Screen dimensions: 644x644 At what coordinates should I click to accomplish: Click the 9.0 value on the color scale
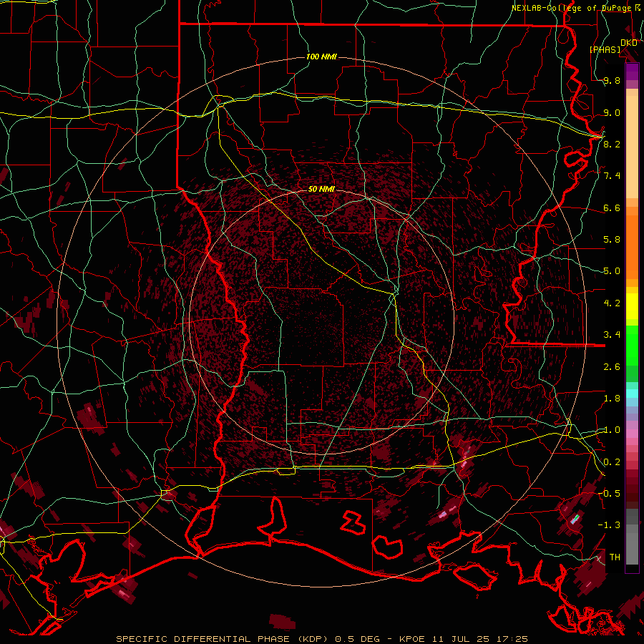[612, 112]
